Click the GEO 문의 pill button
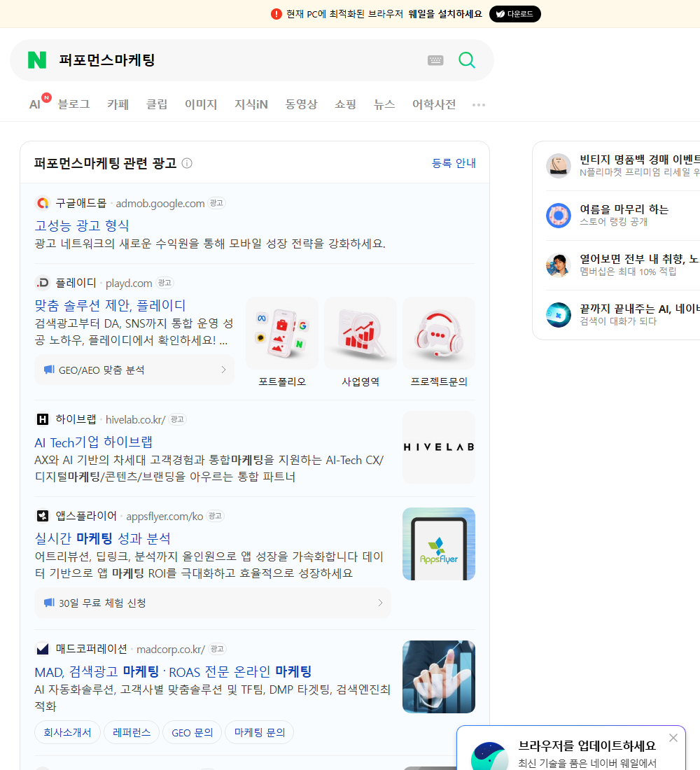This screenshot has height=770, width=700. tap(192, 732)
